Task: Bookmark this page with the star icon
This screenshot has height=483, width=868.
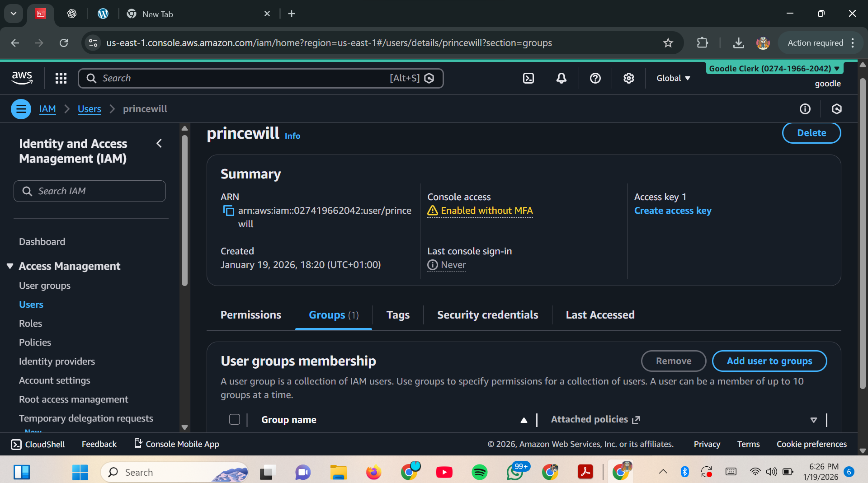Action: coord(668,43)
